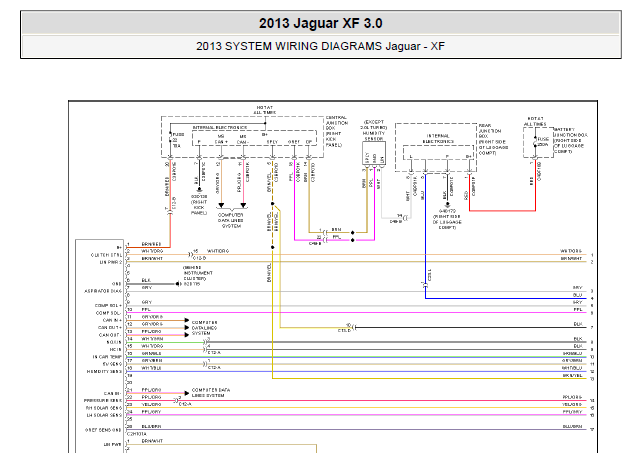Click the WHT/GRN wire label at pin 14
Viewport: 635px width, 453px height.
point(152,339)
